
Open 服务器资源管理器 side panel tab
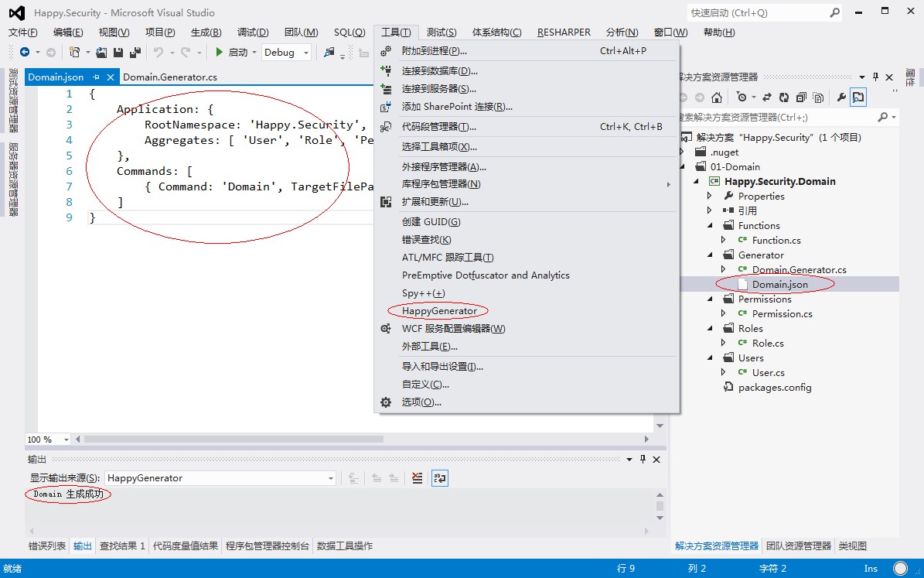(x=13, y=180)
